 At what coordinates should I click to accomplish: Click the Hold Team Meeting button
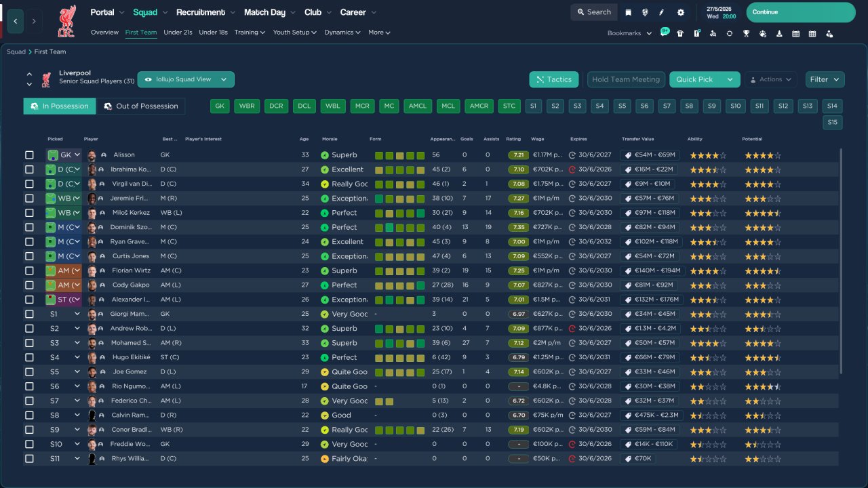click(626, 79)
